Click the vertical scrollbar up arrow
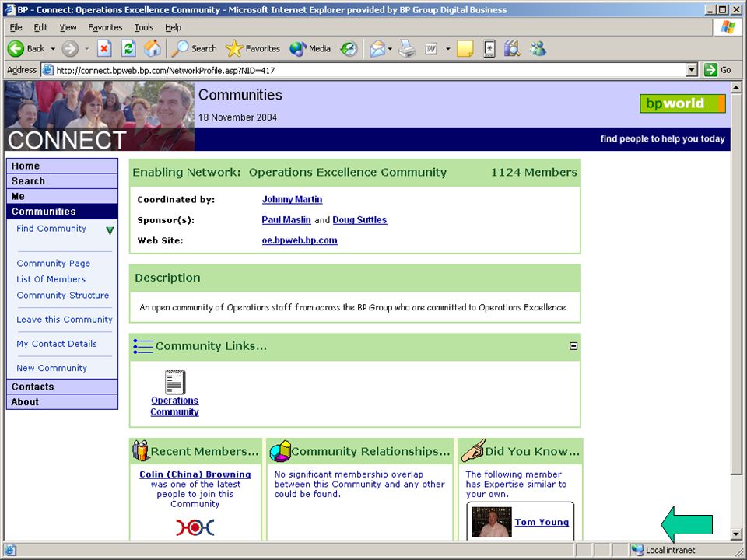 (x=736, y=88)
